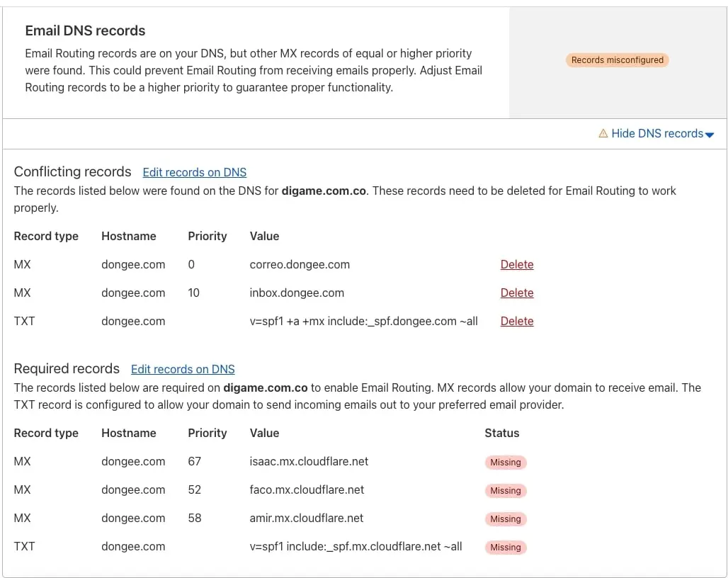Click the Conflicting records heading
This screenshot has width=728, height=578.
[72, 172]
